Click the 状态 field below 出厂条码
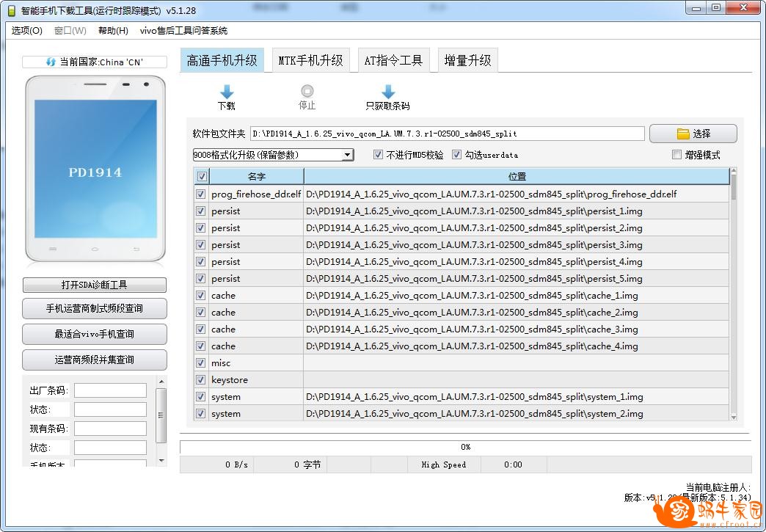The width and height of the screenshot is (766, 532). (110, 409)
